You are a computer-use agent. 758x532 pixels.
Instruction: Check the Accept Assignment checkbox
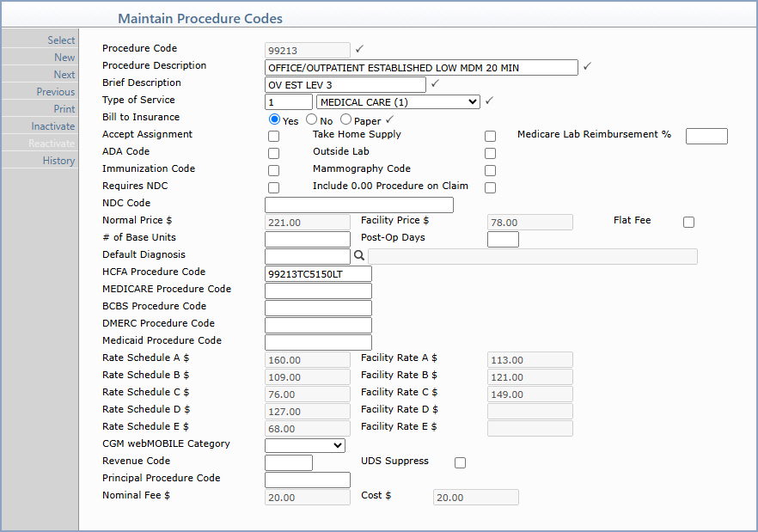(273, 136)
